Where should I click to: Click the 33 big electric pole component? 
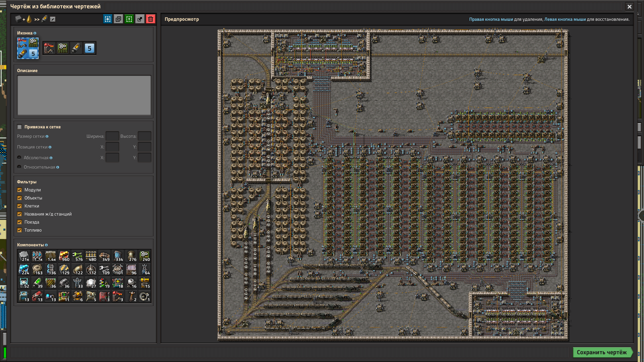coord(77,283)
